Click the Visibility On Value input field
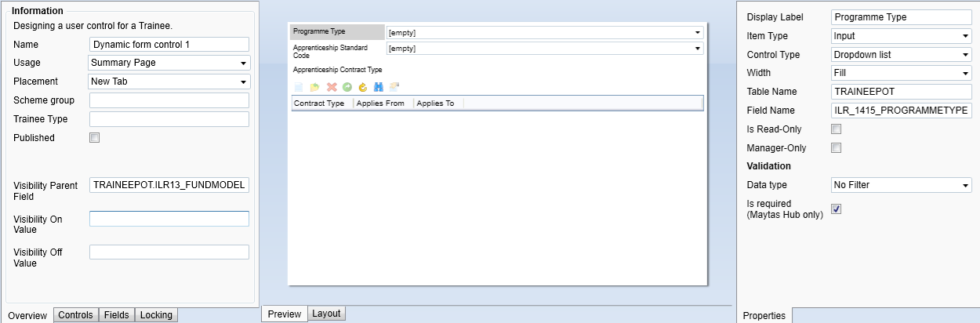This screenshot has width=980, height=323. (x=169, y=219)
